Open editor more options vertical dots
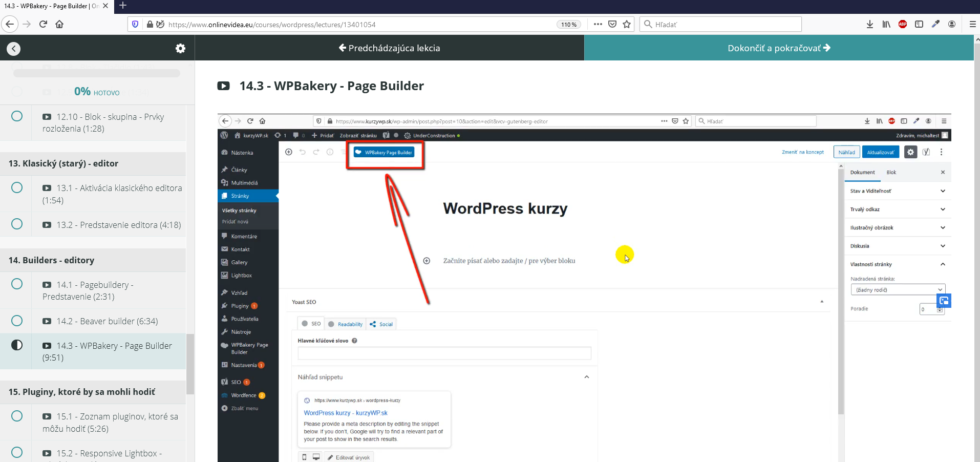Image resolution: width=980 pixels, height=462 pixels. 941,152
